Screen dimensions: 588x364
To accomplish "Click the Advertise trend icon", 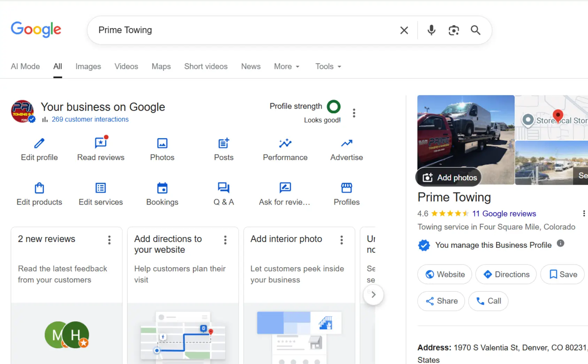I will tap(347, 143).
